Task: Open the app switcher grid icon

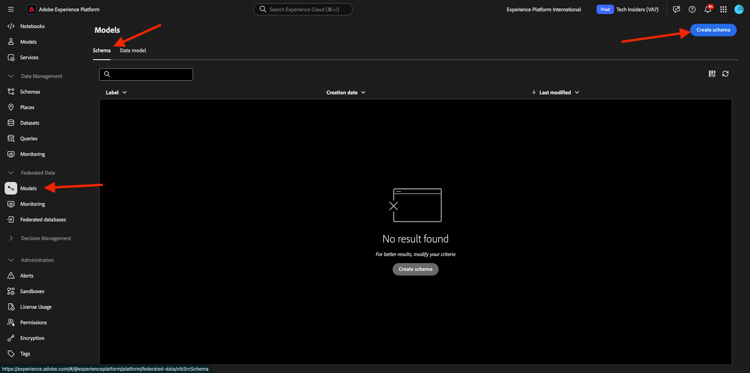Action: click(723, 10)
